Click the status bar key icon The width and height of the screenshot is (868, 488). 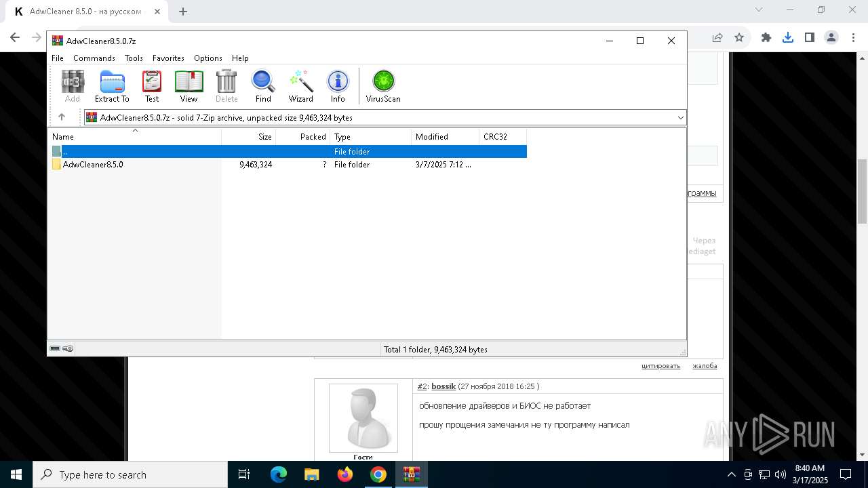click(x=68, y=348)
